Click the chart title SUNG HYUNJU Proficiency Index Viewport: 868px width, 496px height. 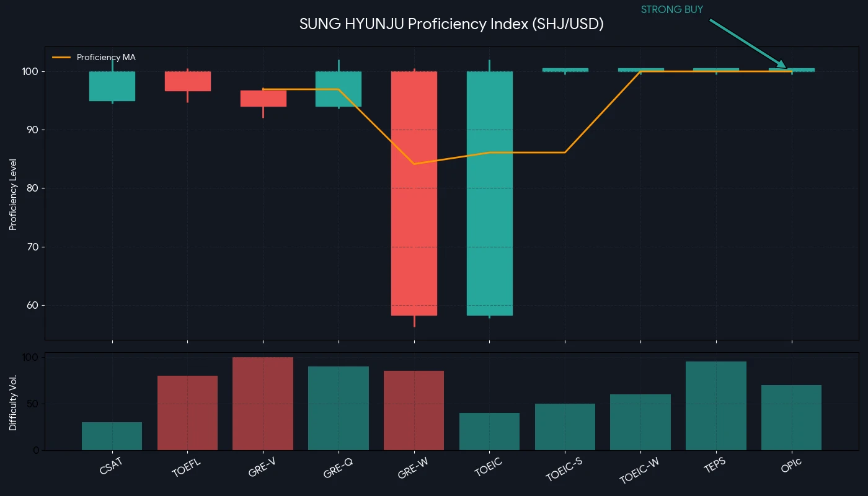(451, 24)
